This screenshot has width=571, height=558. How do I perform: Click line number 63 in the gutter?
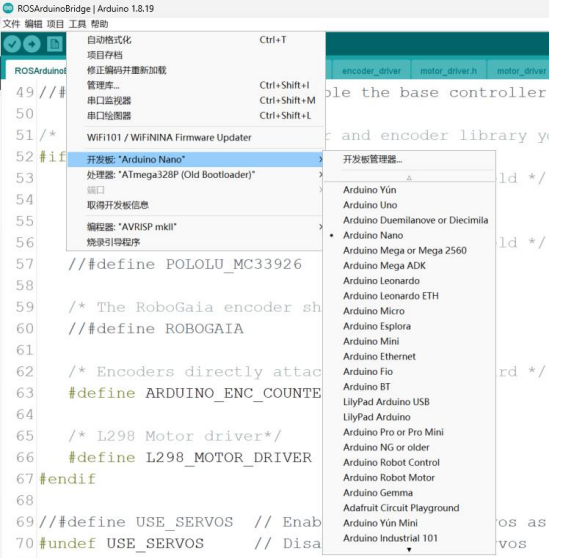(x=24, y=393)
